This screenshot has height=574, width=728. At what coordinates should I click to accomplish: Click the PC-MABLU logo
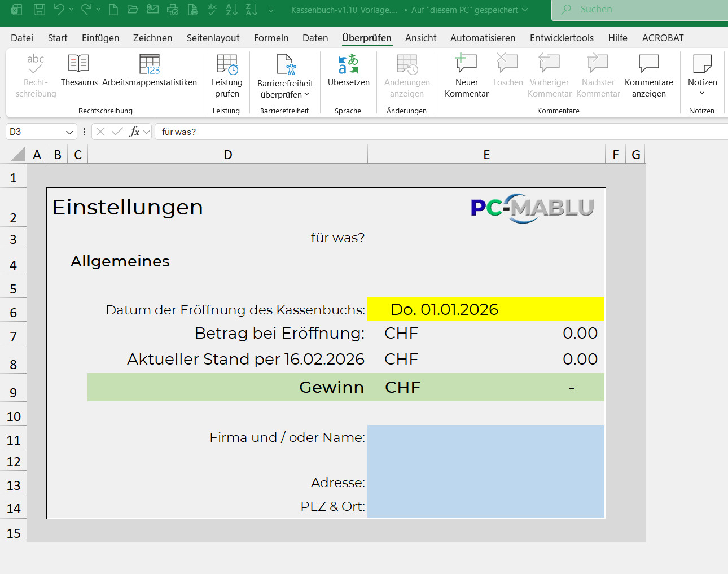532,208
